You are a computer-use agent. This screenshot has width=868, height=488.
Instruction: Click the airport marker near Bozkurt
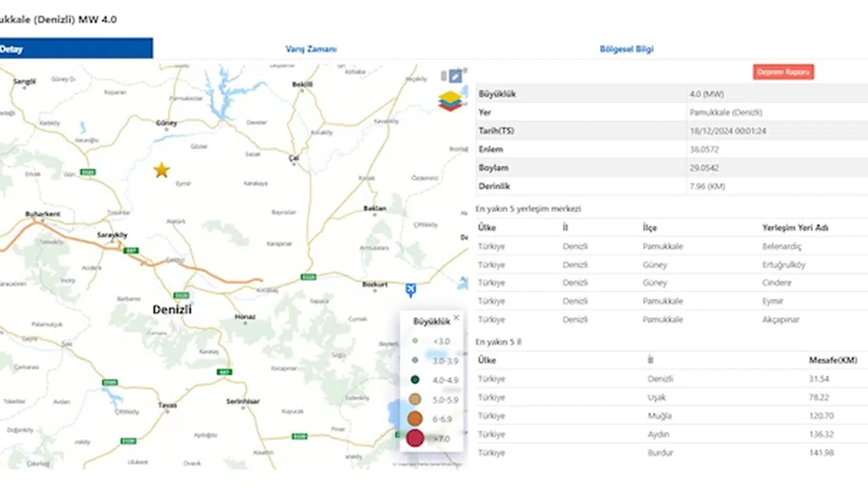[x=410, y=290]
